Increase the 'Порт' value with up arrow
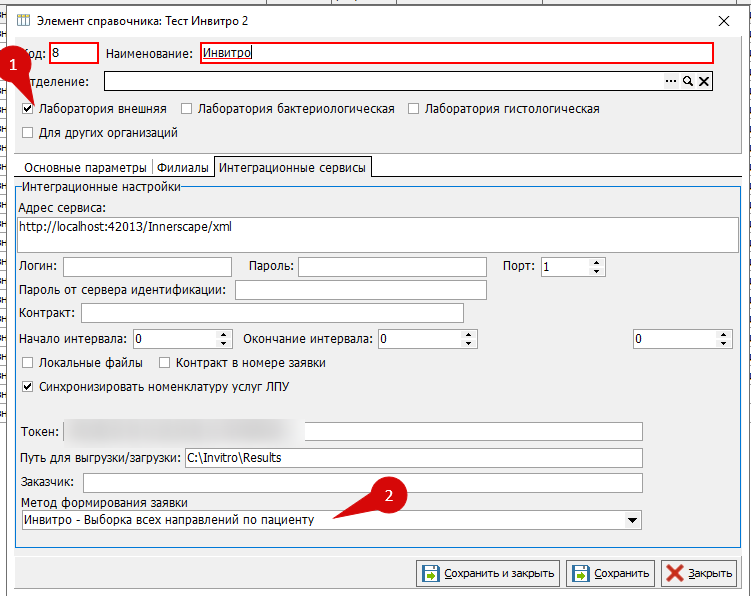This screenshot has width=751, height=596. pyautogui.click(x=597, y=262)
